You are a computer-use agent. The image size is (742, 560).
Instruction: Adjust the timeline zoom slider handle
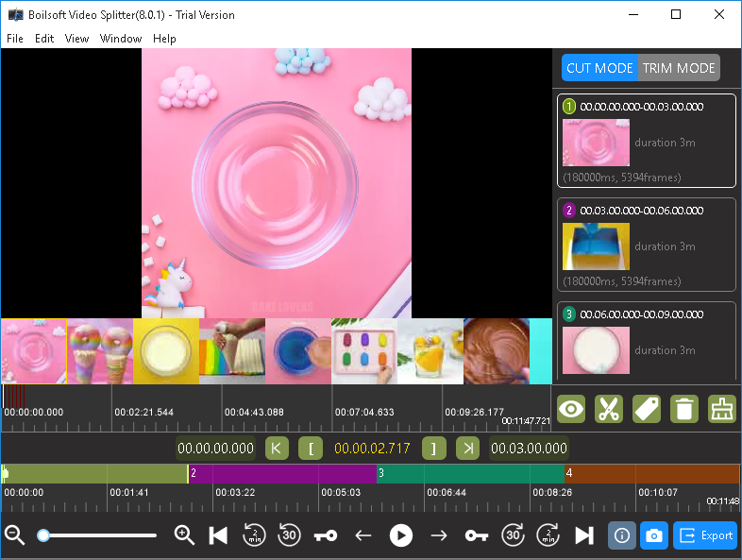[x=43, y=535]
